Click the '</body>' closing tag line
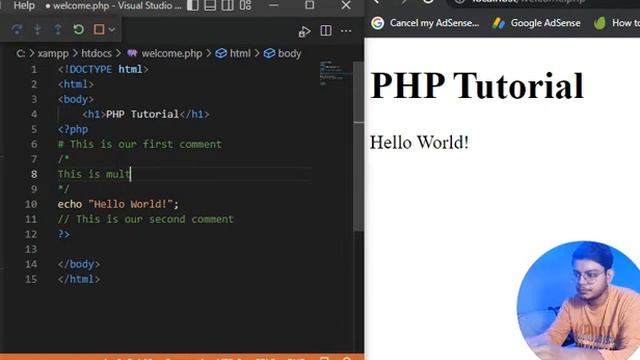 (x=79, y=264)
